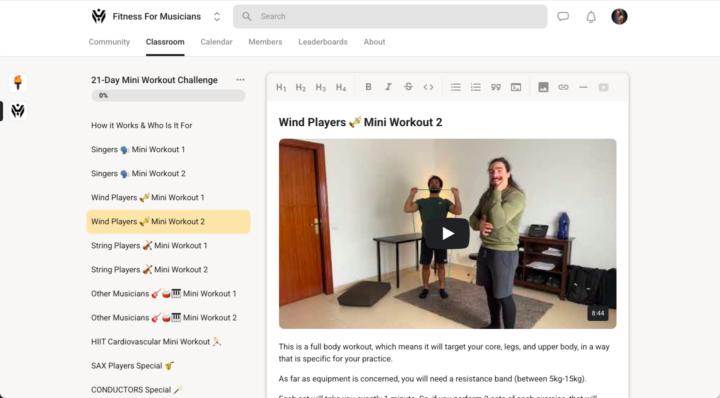Image resolution: width=720 pixels, height=398 pixels.
Task: Open the Calendar tab
Action: click(x=216, y=42)
